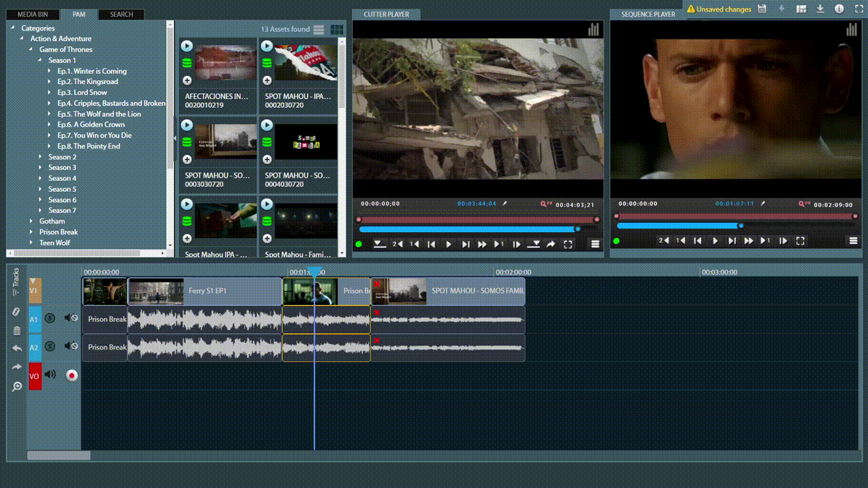Open the layout grid icon in top toolbar

click(801, 9)
